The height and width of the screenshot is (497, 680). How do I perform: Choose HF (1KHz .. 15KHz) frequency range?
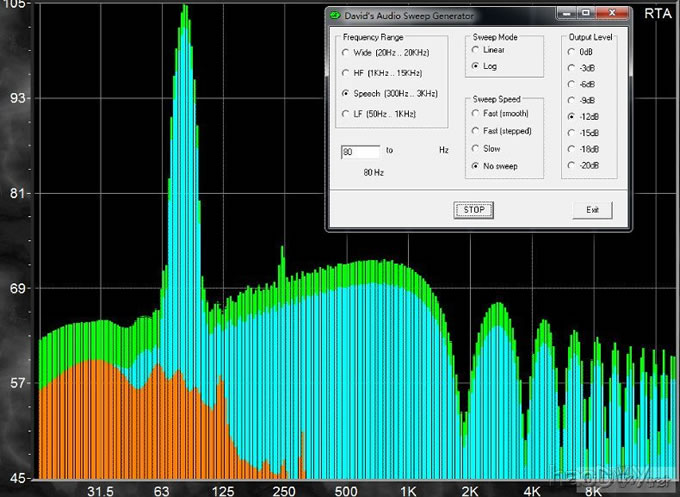pyautogui.click(x=346, y=73)
